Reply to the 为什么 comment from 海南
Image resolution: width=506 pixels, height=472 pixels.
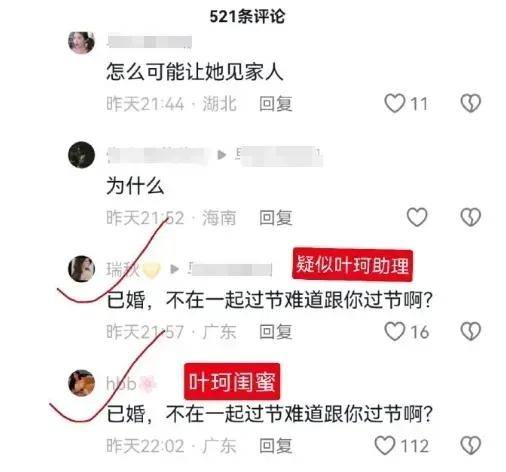tap(276, 218)
